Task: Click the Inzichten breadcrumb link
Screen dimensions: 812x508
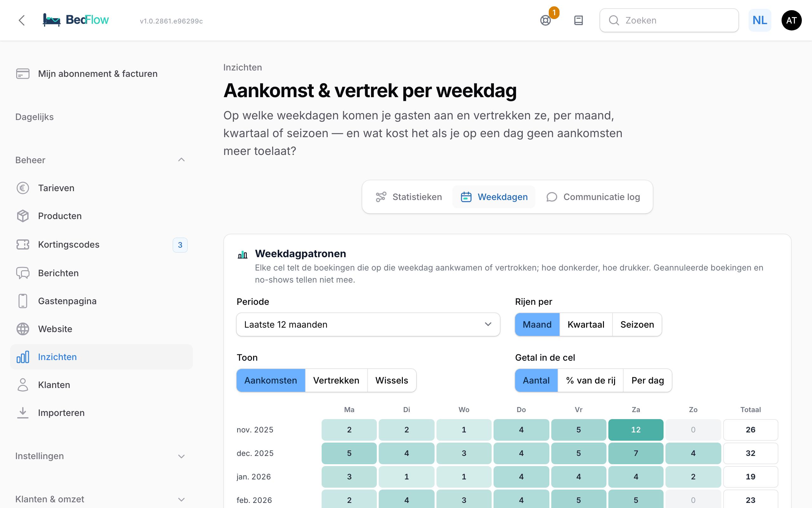Action: coord(243,67)
